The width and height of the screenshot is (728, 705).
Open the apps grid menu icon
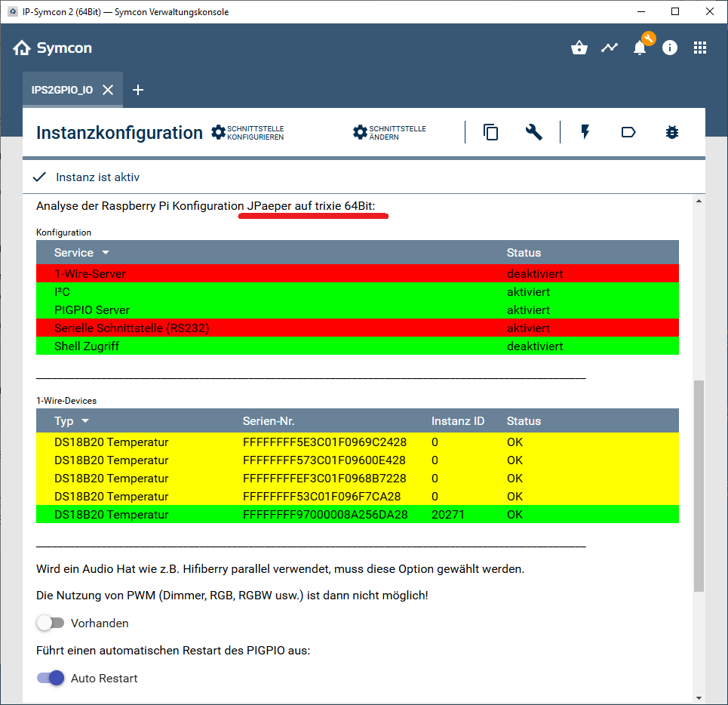click(x=700, y=48)
